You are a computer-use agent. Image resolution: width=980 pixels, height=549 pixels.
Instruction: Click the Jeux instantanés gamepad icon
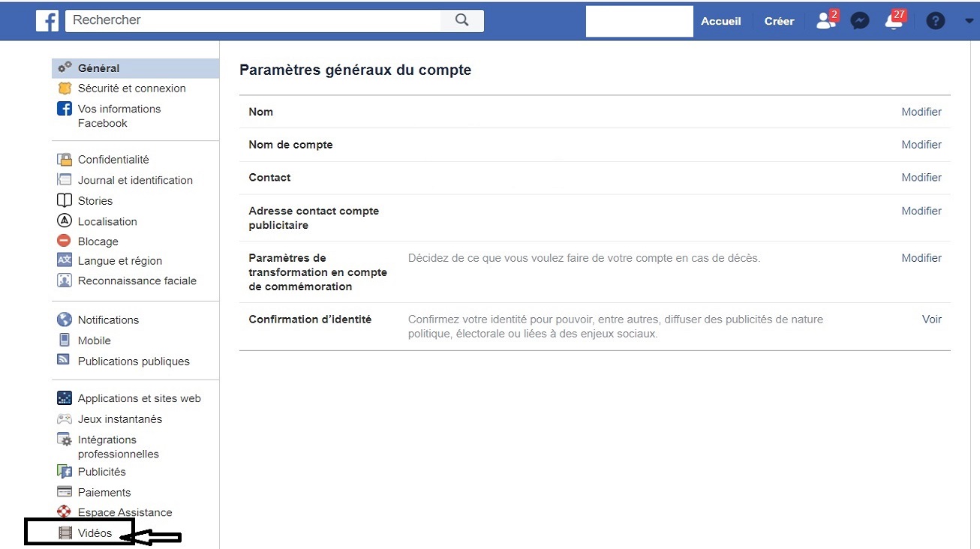click(65, 419)
